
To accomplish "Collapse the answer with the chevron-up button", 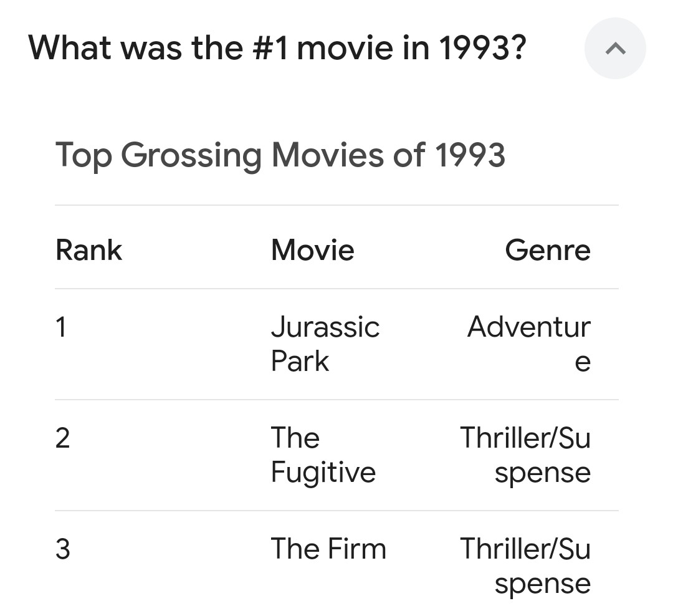I will [x=615, y=48].
